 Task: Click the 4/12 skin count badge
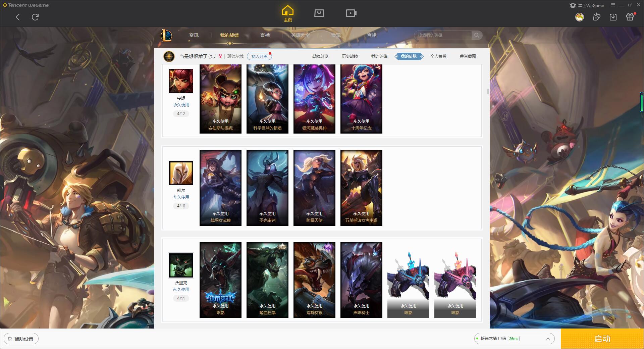(181, 114)
